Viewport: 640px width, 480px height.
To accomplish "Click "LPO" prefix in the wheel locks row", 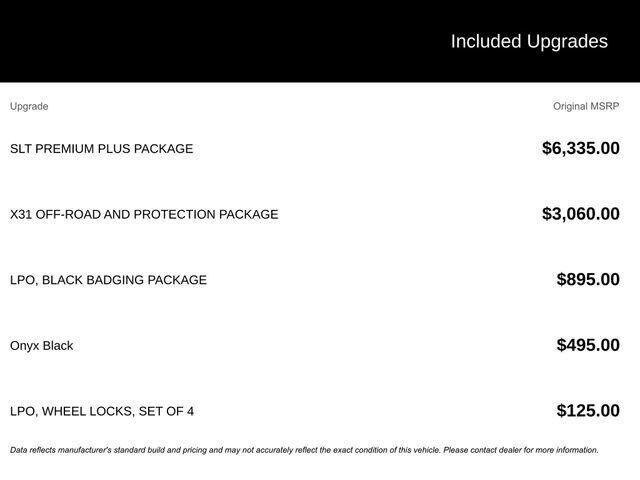I will pos(22,411).
